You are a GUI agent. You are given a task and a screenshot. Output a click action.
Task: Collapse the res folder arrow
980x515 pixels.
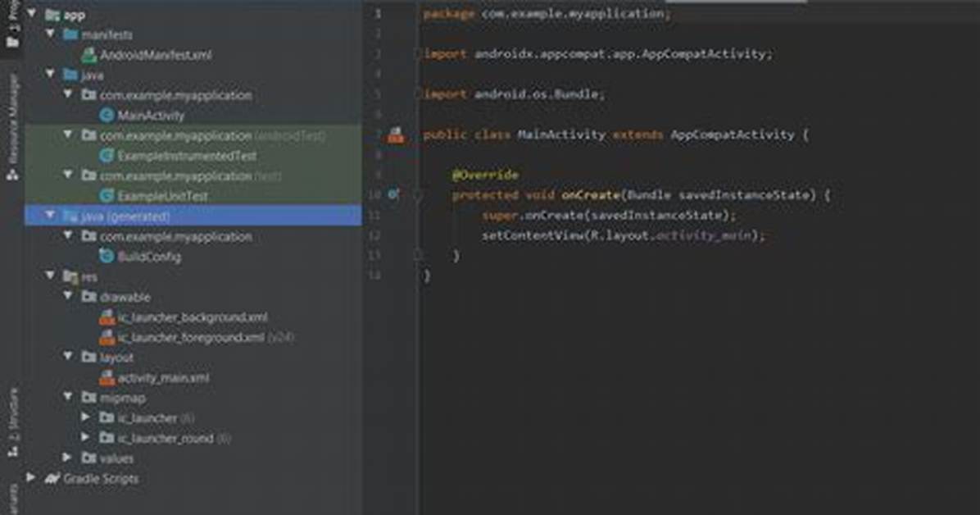click(50, 276)
